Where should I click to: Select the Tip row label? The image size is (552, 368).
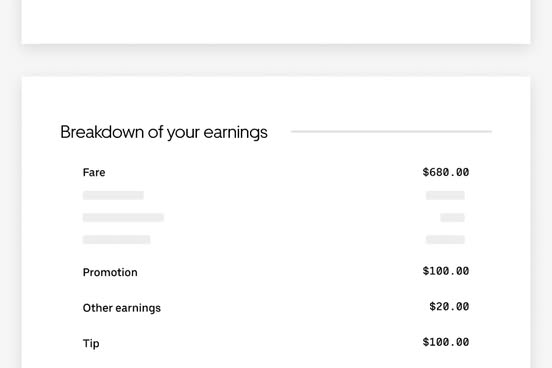click(x=91, y=343)
